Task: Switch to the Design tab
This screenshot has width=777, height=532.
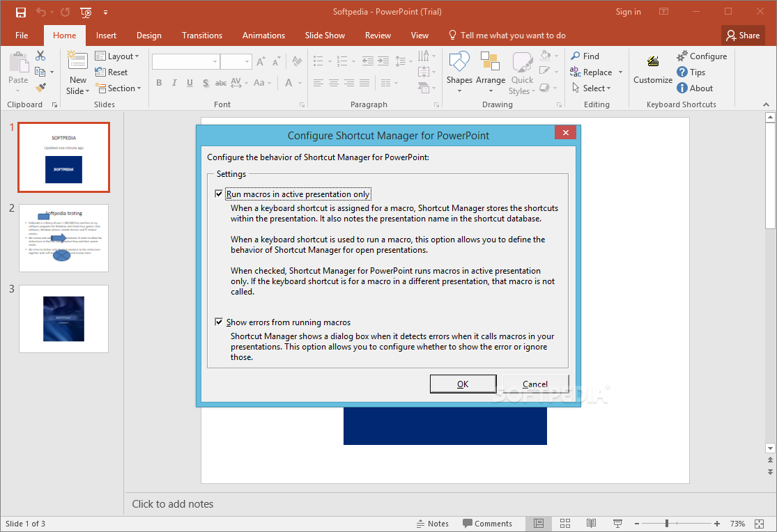Action: [149, 36]
